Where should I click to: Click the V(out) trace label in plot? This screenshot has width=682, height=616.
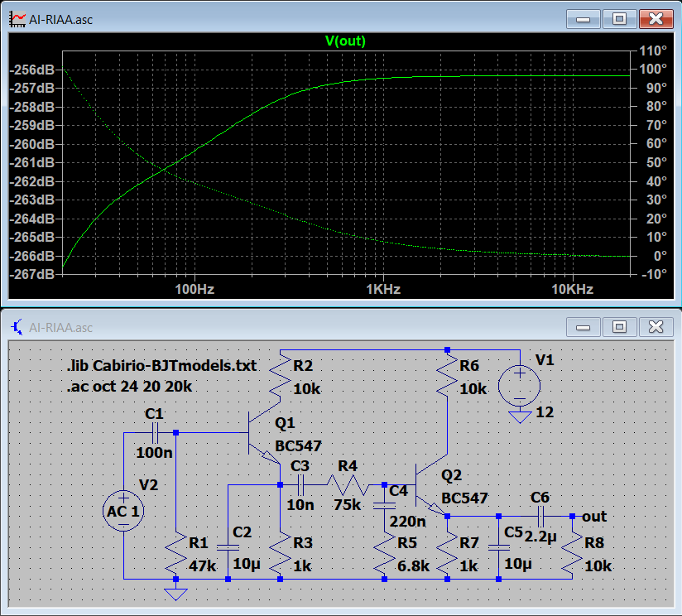tap(345, 41)
